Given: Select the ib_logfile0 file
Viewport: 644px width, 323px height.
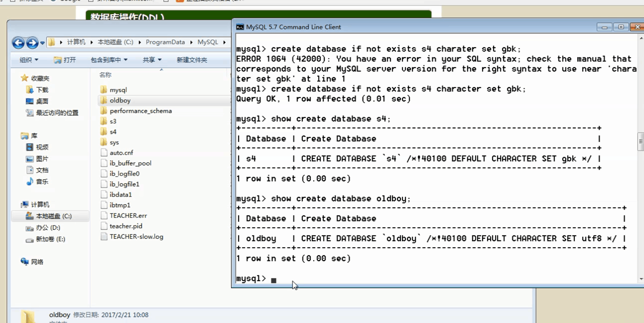Looking at the screenshot, I should pos(124,173).
